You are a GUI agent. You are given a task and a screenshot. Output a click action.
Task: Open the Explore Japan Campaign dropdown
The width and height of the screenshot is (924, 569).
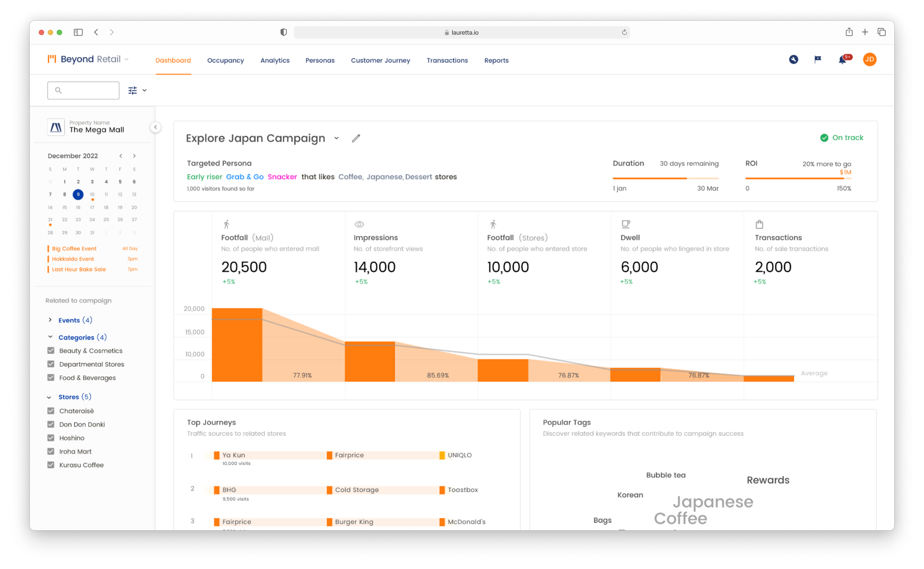336,138
